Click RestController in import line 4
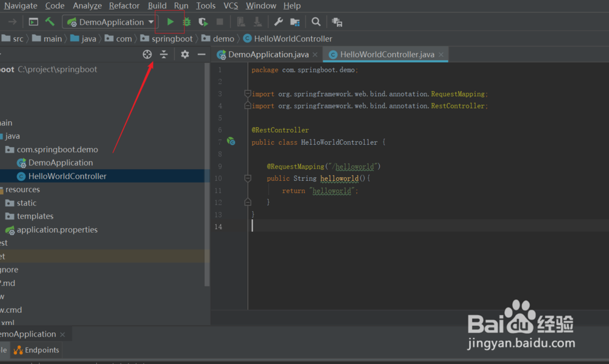 [x=457, y=106]
